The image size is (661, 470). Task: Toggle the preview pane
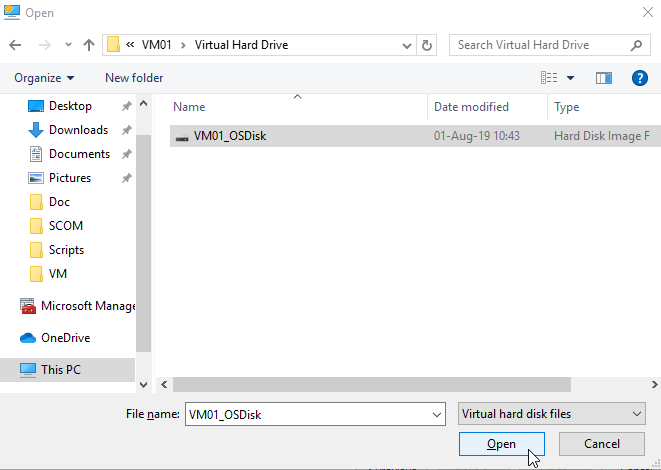pos(604,78)
